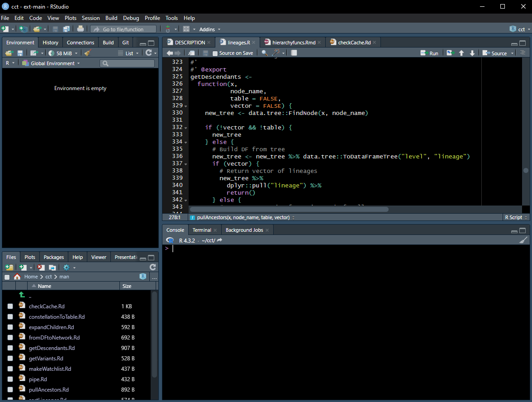This screenshot has height=402, width=532.
Task: Click the editor horizontal scrollbar
Action: 289,210
